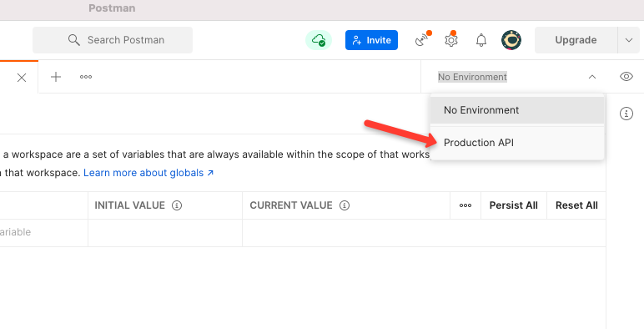Image resolution: width=644 pixels, height=329 pixels.
Task: Show info for INITIAL VALUE column
Action: click(177, 205)
